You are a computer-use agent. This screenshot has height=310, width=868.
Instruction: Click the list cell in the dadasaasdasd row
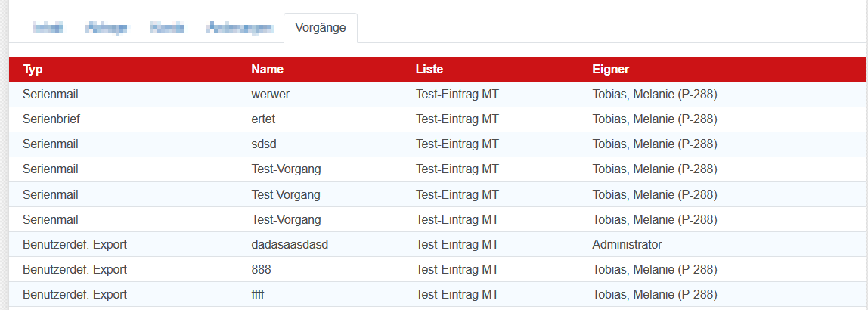pos(457,244)
